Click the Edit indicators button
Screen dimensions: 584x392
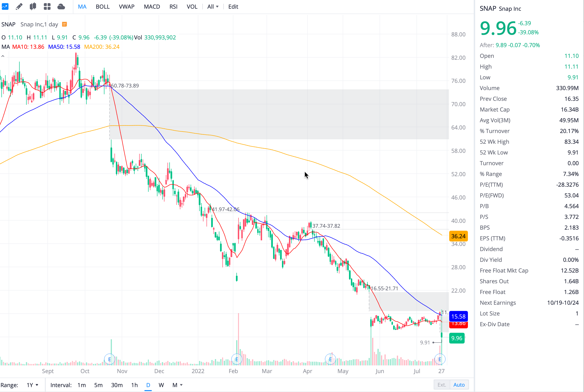pyautogui.click(x=233, y=7)
